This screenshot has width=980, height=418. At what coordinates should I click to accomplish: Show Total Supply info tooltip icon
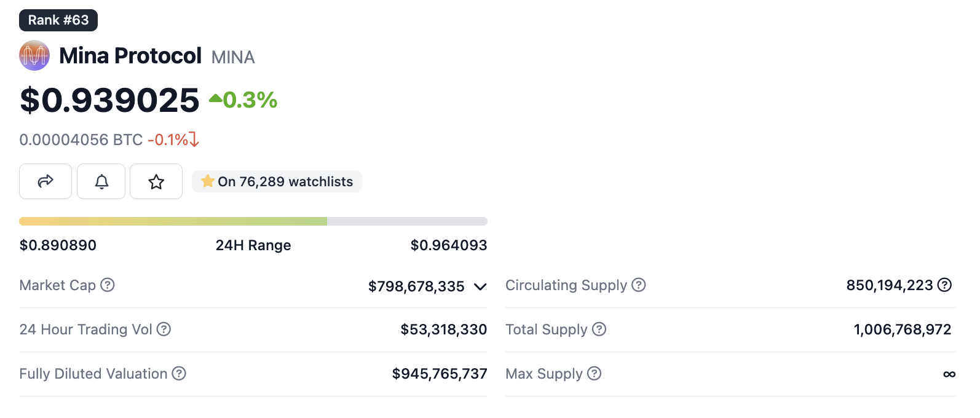[599, 329]
